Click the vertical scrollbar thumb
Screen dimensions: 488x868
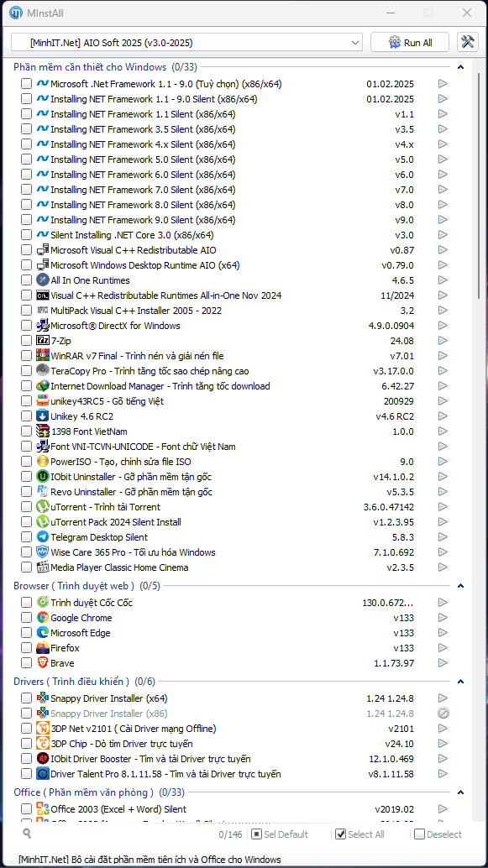479,187
